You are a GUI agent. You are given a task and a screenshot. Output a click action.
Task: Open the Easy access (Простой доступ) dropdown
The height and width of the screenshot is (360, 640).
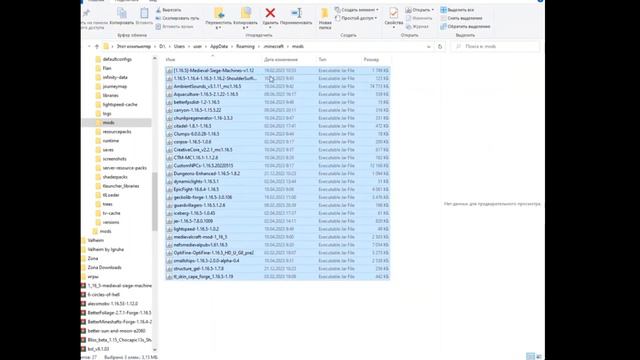point(356,18)
